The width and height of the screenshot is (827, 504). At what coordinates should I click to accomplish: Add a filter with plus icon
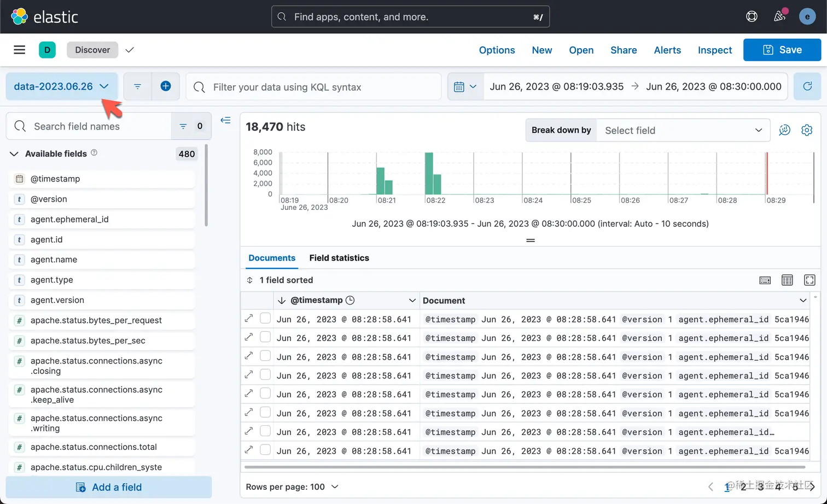[x=166, y=86]
